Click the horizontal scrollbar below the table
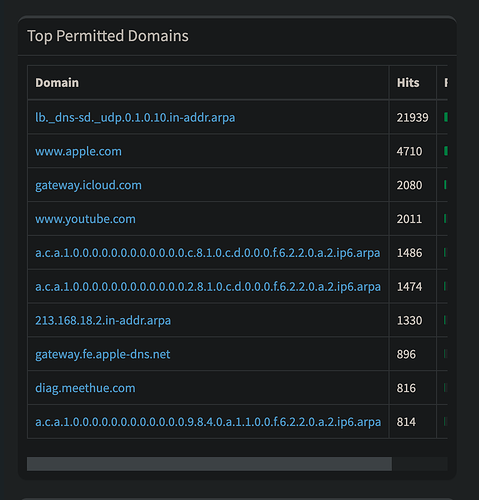 (209, 464)
